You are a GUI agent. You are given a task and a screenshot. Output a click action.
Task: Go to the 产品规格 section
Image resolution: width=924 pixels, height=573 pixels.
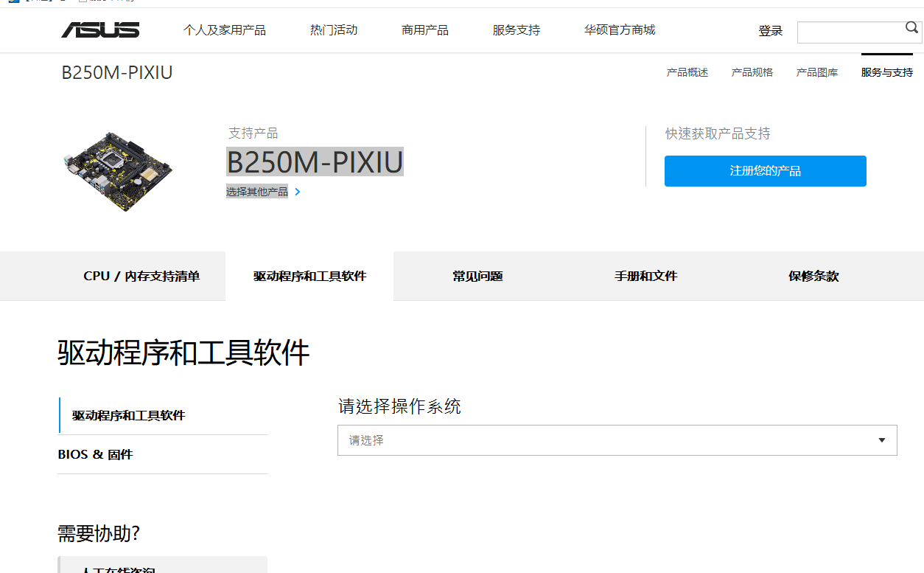point(752,72)
